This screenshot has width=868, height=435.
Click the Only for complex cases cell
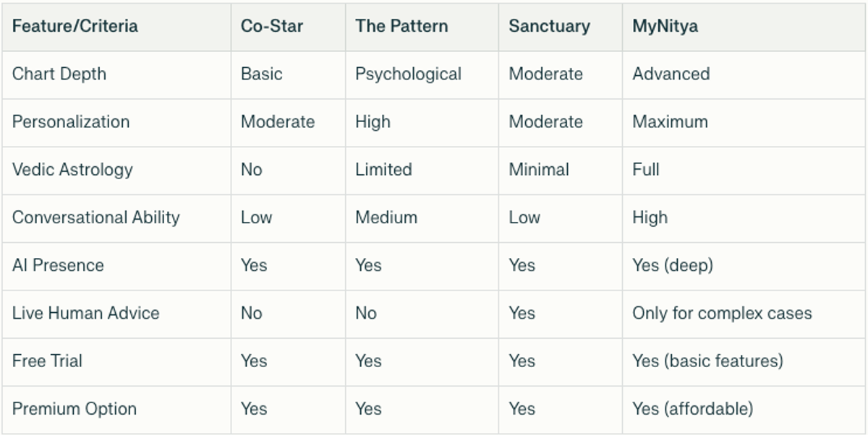(x=722, y=313)
